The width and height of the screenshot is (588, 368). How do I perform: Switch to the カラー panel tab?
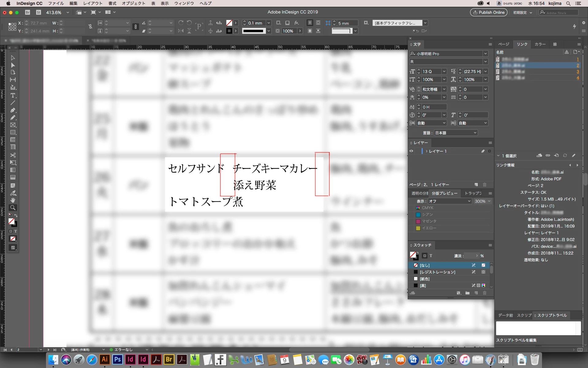(540, 44)
